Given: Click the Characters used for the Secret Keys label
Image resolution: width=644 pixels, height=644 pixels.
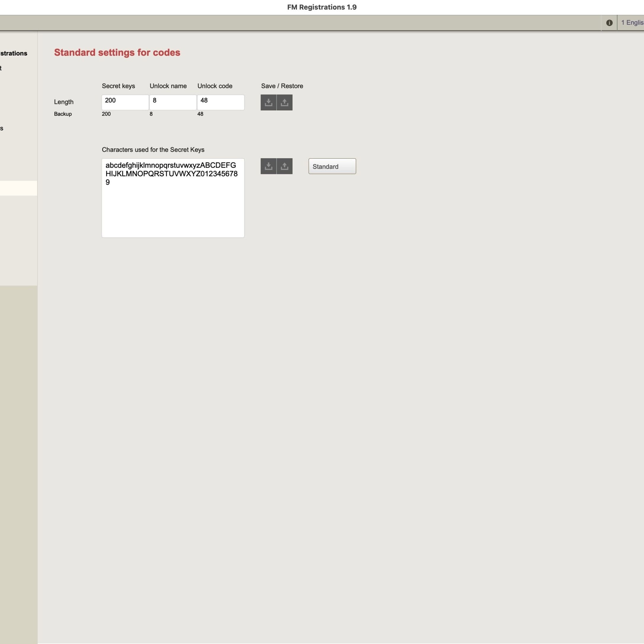Looking at the screenshot, I should 153,150.
